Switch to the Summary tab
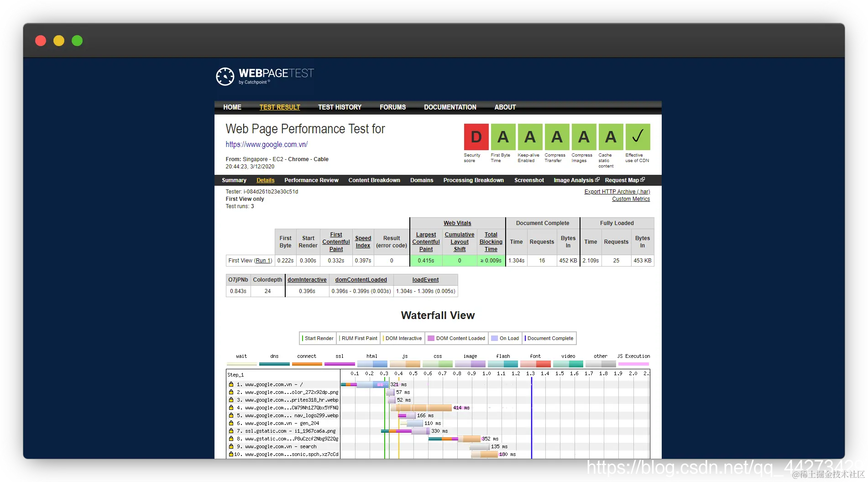The image size is (868, 482). (x=234, y=180)
